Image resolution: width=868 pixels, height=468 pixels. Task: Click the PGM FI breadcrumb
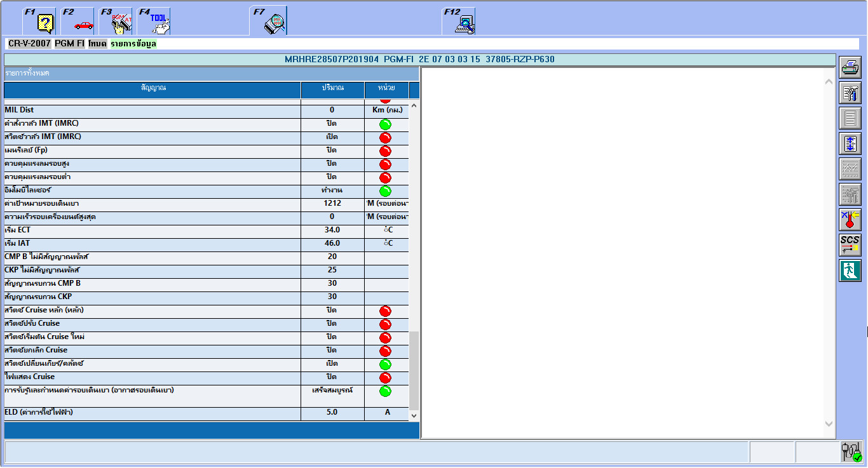point(69,44)
